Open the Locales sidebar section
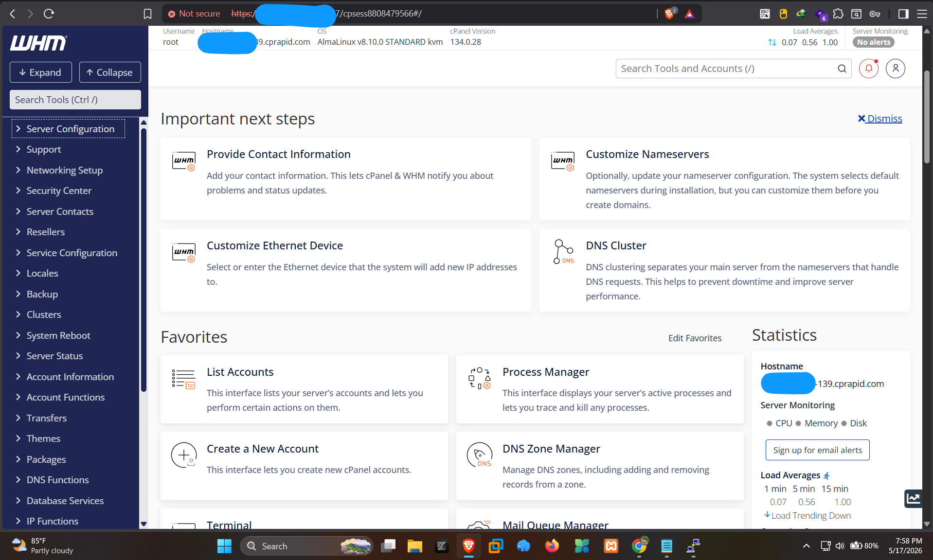Viewport: 933px width, 560px height. 42,273
